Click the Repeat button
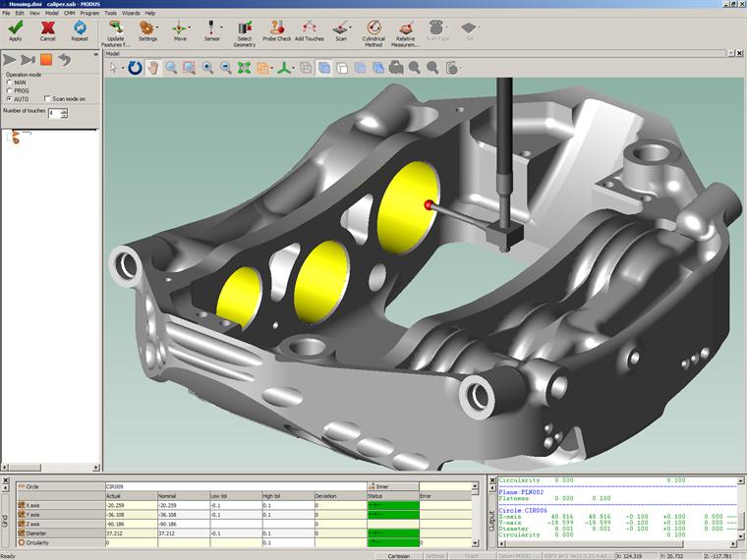The width and height of the screenshot is (747, 560). [80, 28]
